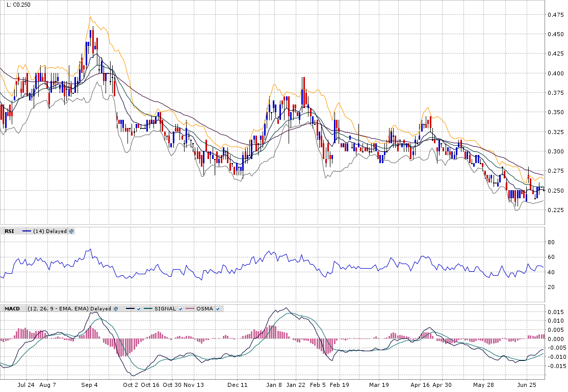
Task: Click the dark MACD line color swatch
Action: (130, 309)
